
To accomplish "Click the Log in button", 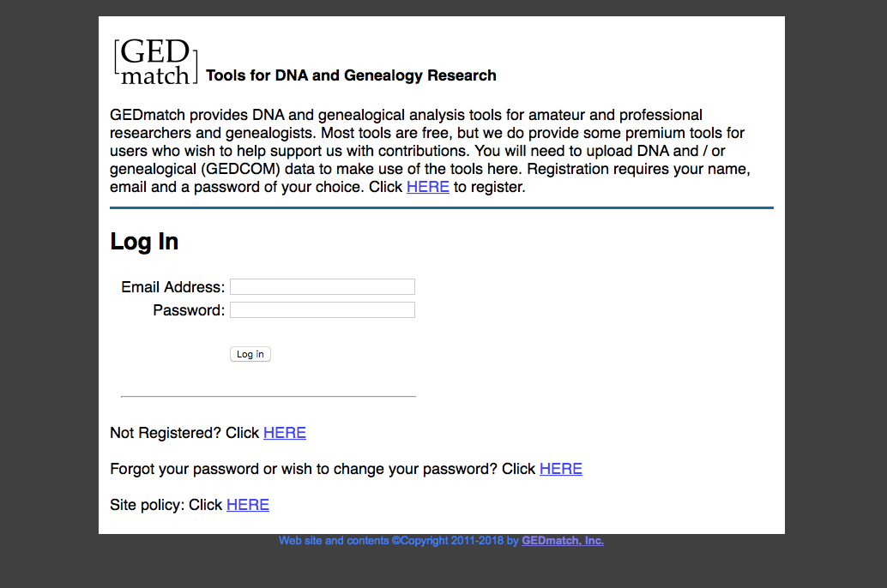I will [x=250, y=354].
